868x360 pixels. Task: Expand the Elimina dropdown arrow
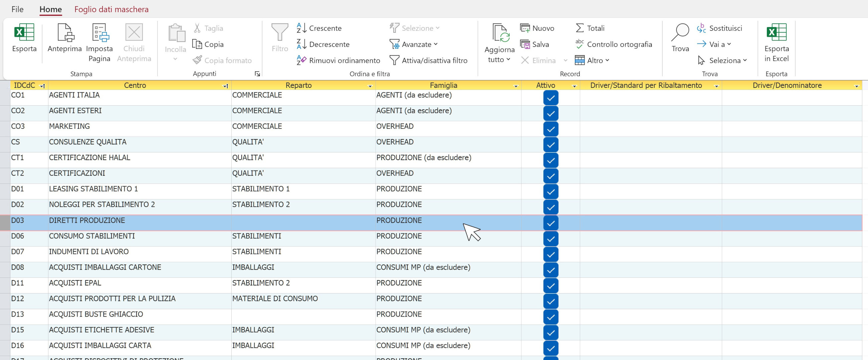click(x=566, y=61)
